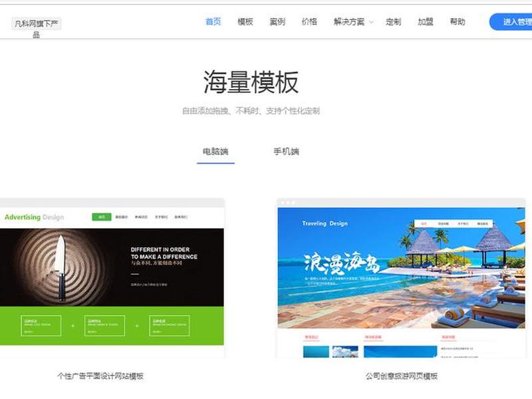Open the 首页 nav item
This screenshot has width=532, height=399.
point(213,22)
